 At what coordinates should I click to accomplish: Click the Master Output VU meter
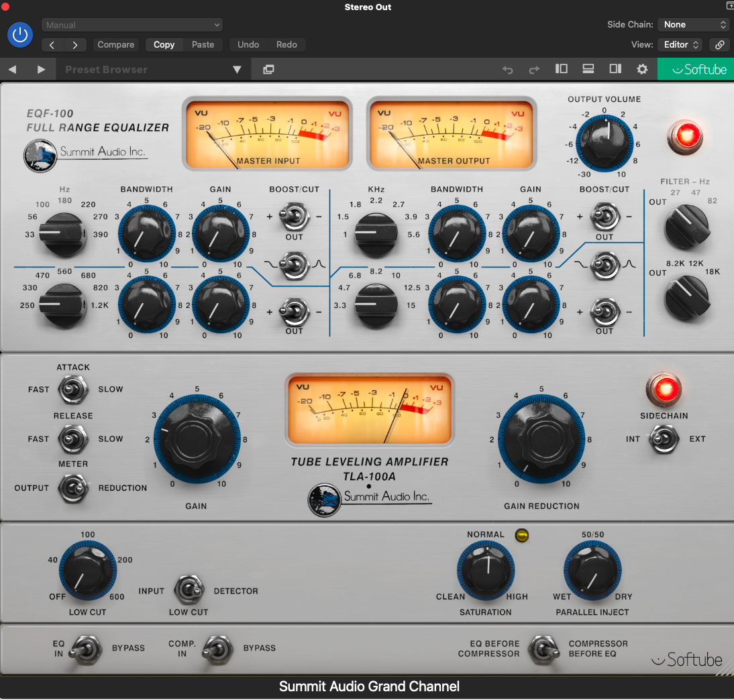pos(452,134)
